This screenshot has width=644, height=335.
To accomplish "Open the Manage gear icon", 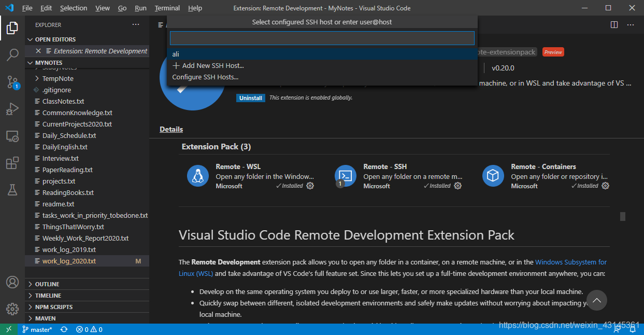I will click(12, 309).
